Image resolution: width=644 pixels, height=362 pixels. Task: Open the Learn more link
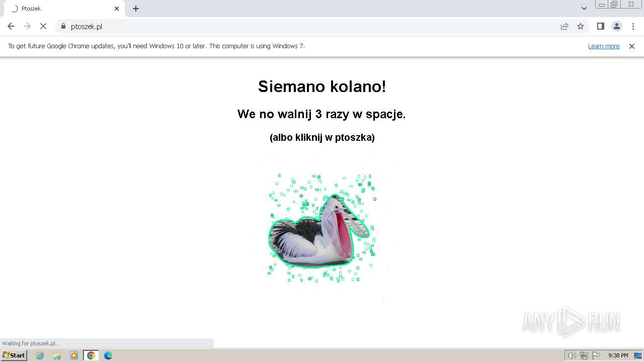(604, 46)
